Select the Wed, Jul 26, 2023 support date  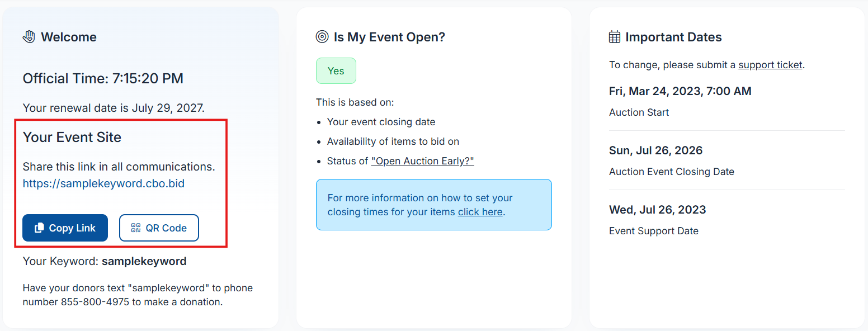pos(657,210)
